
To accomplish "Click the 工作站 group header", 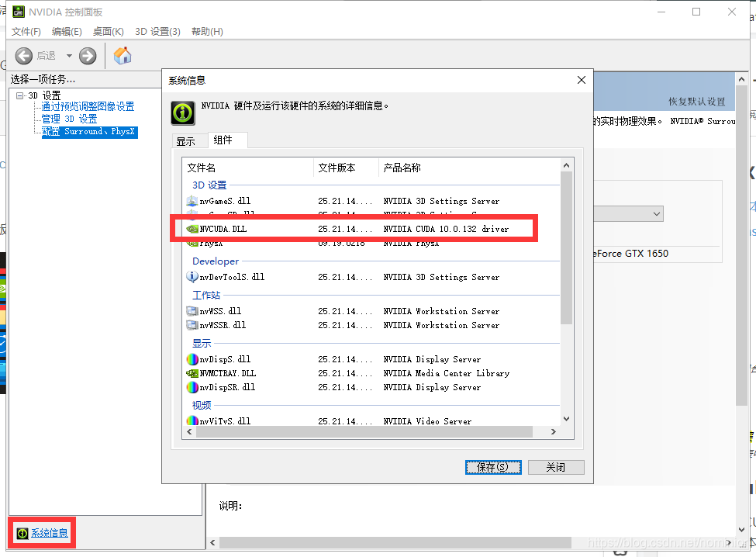I will 206,295.
